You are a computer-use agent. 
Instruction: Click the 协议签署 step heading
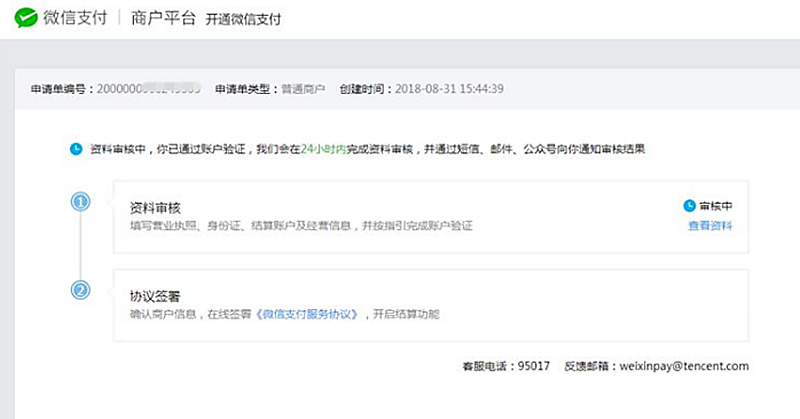(x=155, y=297)
